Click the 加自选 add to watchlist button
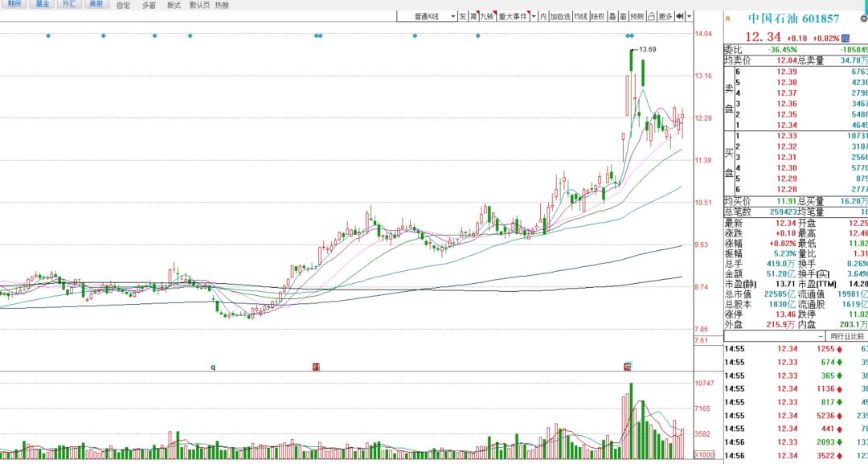The height and width of the screenshot is (464, 868). click(x=560, y=16)
